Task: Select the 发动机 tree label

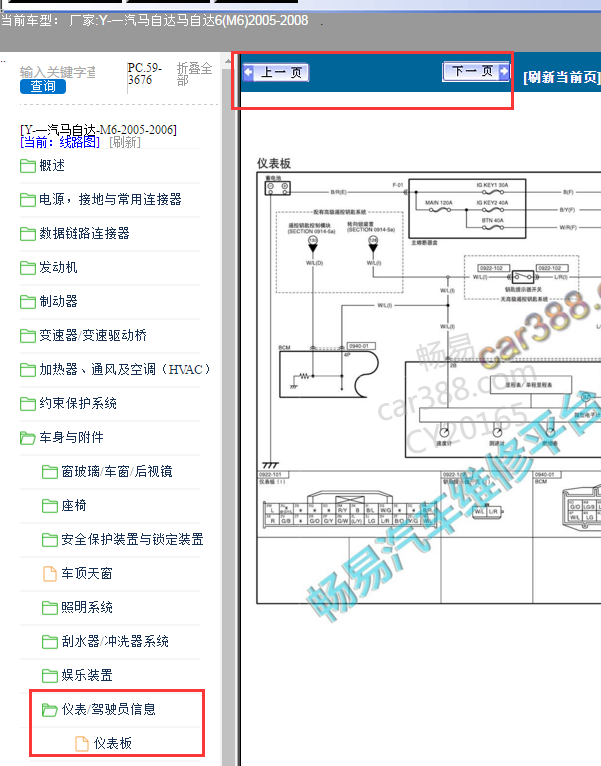Action: click(x=59, y=267)
